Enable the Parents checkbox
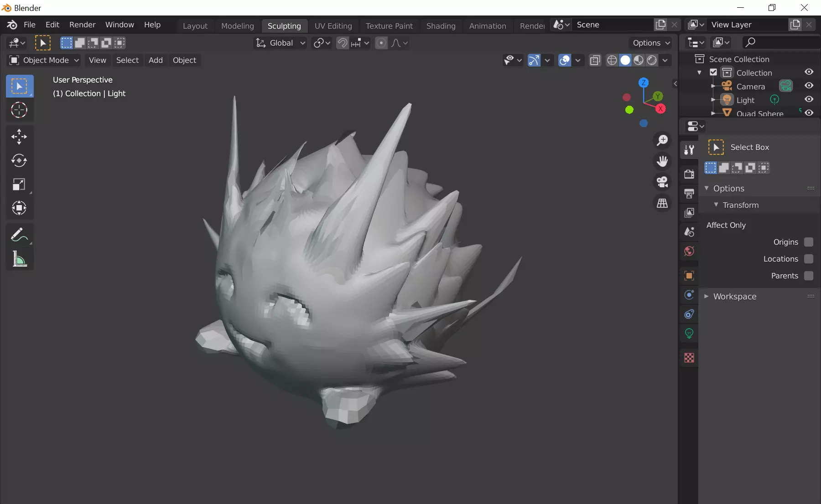Image resolution: width=821 pixels, height=504 pixels. [809, 276]
